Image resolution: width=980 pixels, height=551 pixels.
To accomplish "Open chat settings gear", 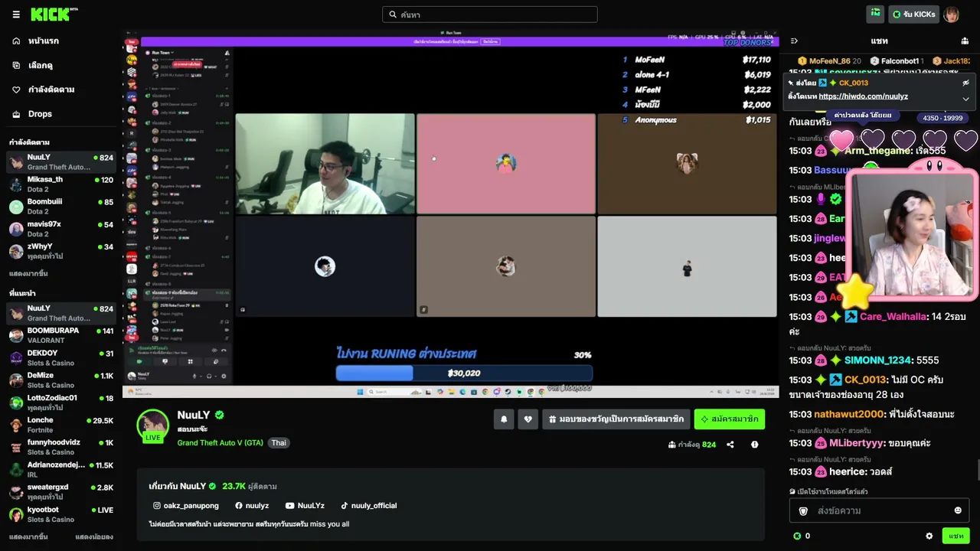I will tap(929, 536).
